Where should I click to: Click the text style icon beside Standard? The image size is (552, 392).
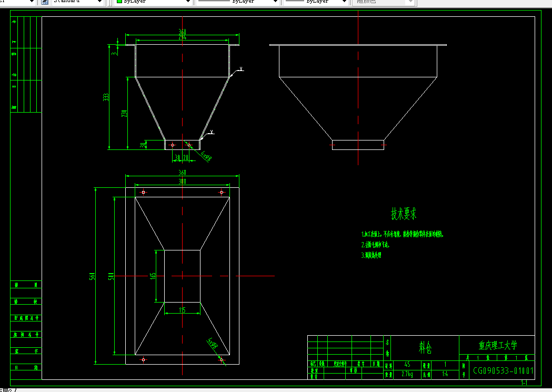45,2
